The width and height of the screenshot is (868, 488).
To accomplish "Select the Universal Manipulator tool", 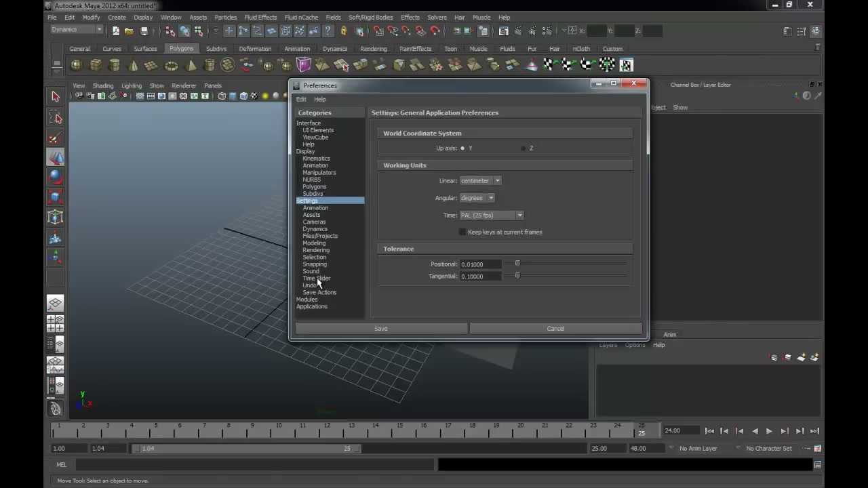I will coord(56,218).
